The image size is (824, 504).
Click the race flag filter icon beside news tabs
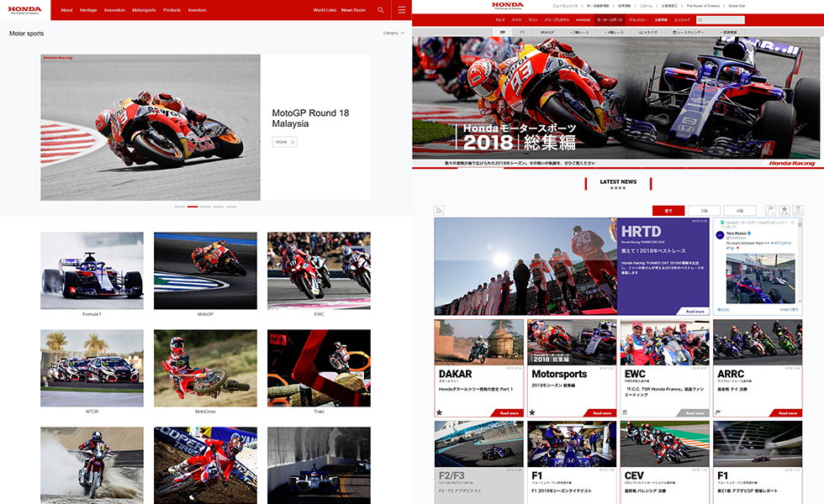(770, 210)
